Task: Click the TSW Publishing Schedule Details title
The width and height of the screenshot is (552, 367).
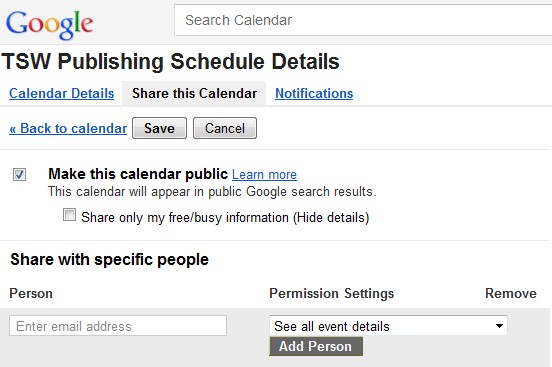Action: [171, 62]
